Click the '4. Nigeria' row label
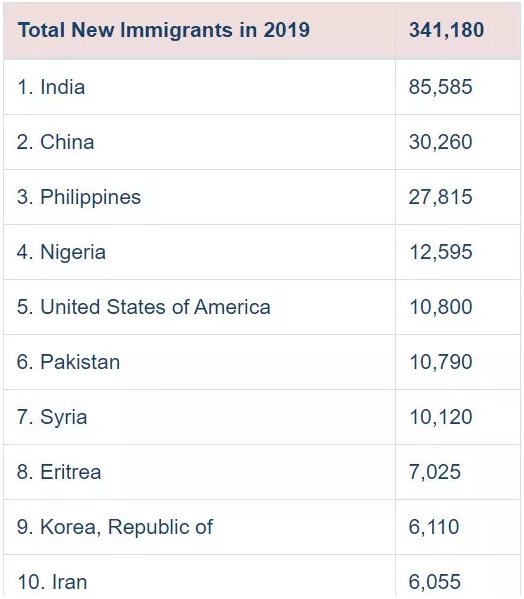 click(x=61, y=253)
